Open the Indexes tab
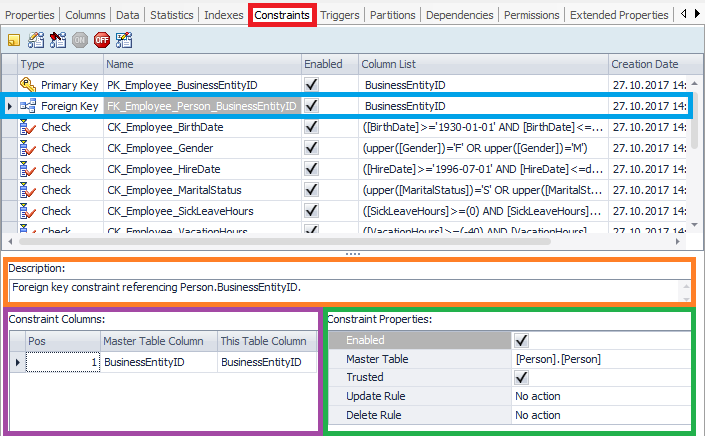Viewport: 705px width, 436px height. tap(223, 15)
